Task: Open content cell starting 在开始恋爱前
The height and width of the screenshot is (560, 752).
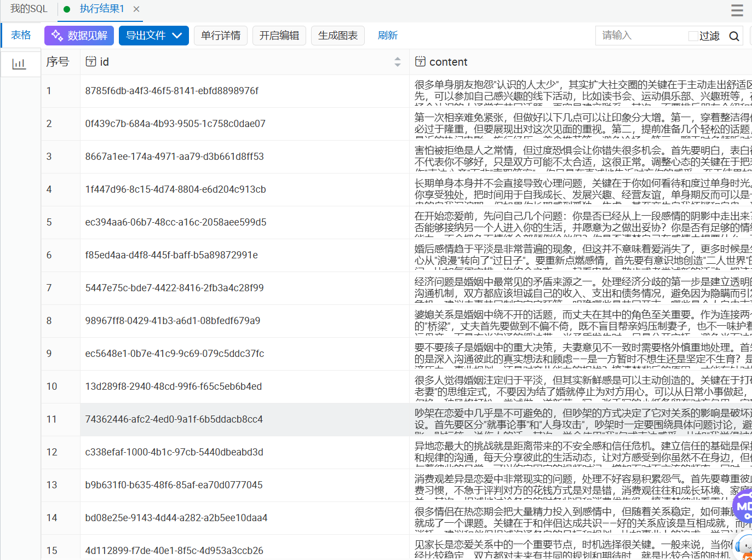Action: [581, 222]
